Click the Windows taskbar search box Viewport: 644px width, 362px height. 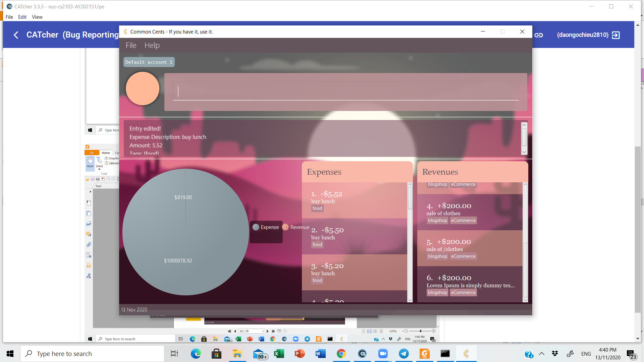click(93, 354)
